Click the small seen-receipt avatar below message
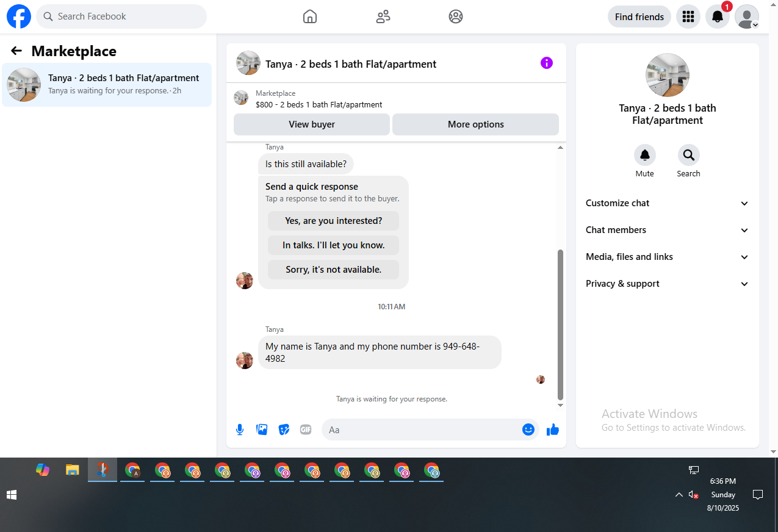Viewport: 778px width, 532px height. click(x=541, y=379)
